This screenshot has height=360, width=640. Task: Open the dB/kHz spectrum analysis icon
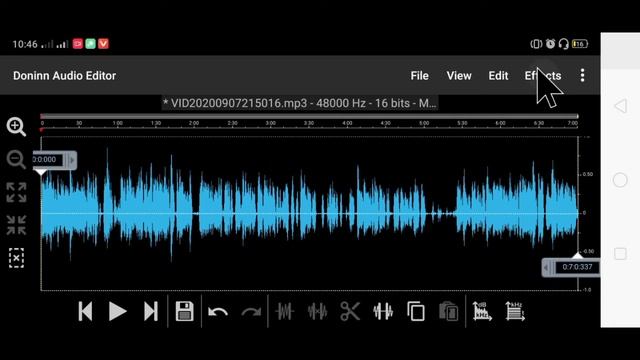coord(482,311)
